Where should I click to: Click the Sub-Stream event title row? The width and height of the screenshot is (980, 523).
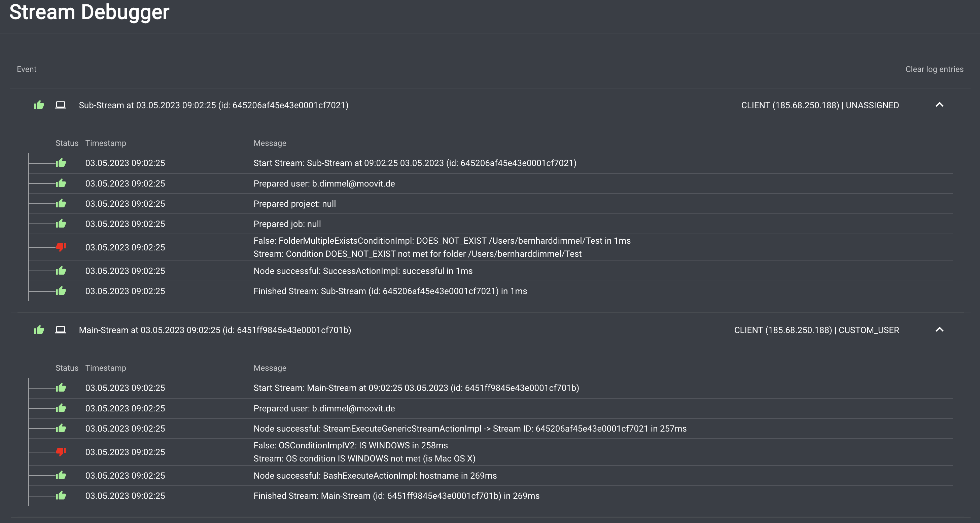[213, 105]
